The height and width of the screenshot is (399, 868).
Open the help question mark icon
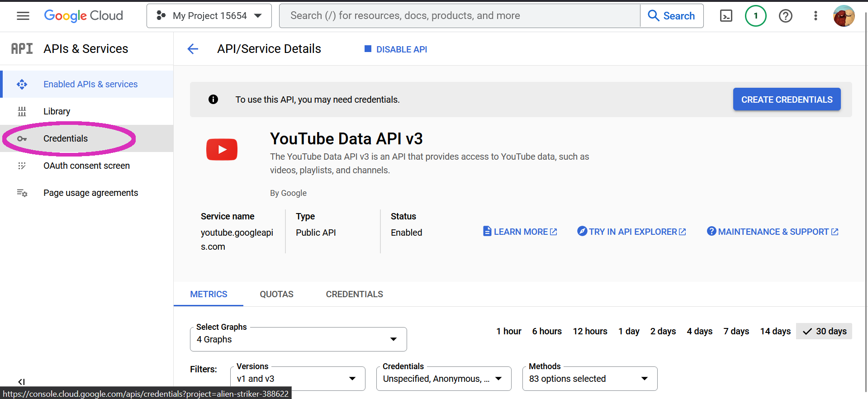785,16
